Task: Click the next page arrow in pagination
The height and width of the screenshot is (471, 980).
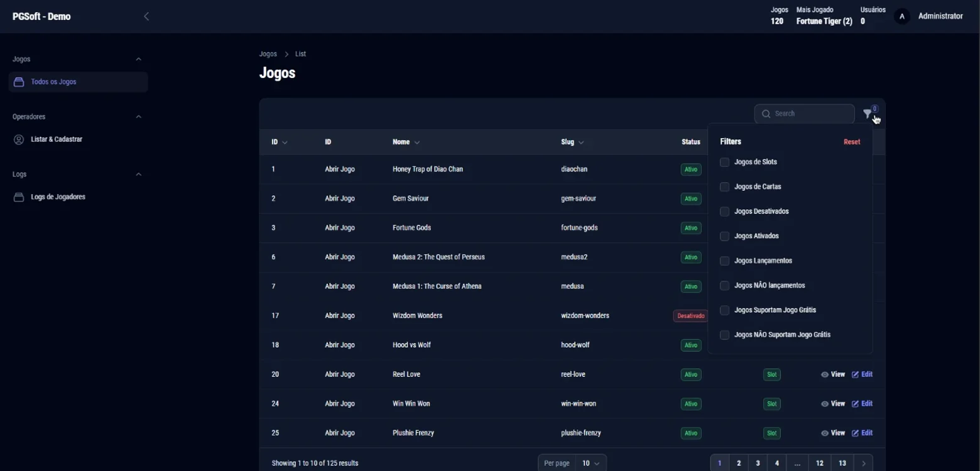Action: point(864,463)
